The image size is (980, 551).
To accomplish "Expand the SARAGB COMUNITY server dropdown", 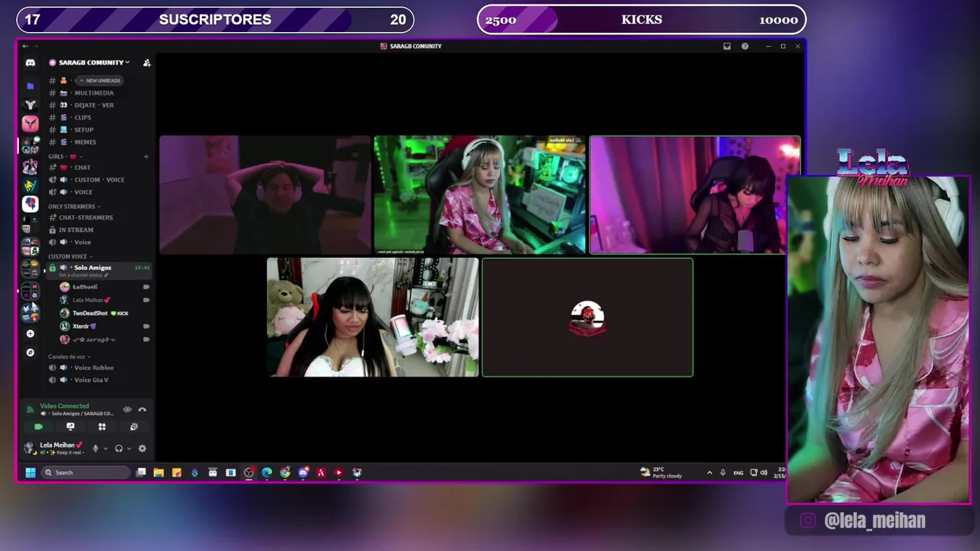I will [x=90, y=63].
